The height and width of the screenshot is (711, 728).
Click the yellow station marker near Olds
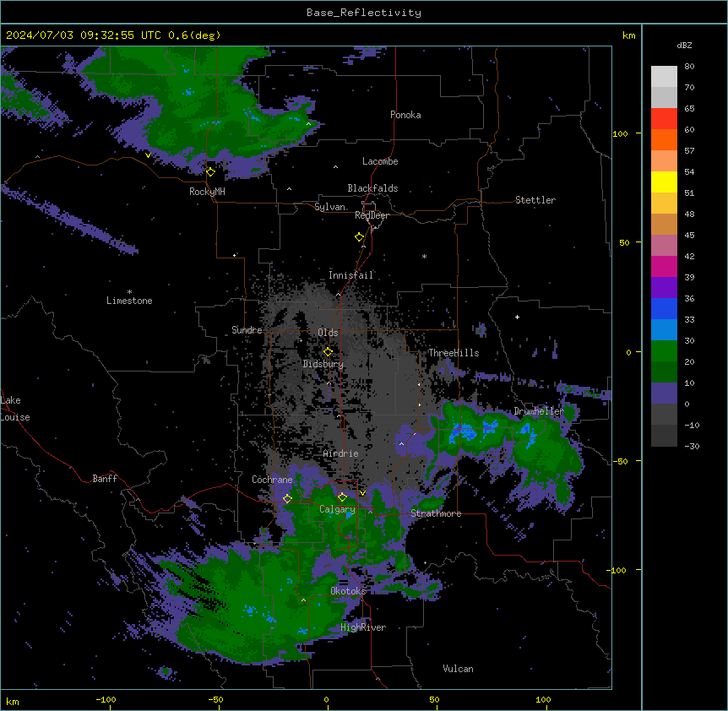click(328, 351)
